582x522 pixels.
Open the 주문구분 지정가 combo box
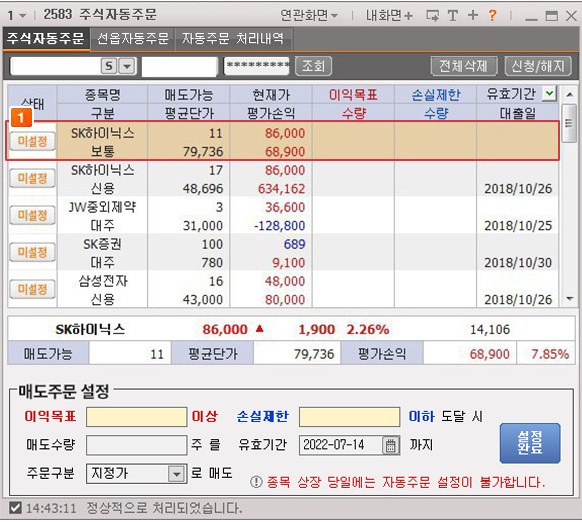(137, 473)
